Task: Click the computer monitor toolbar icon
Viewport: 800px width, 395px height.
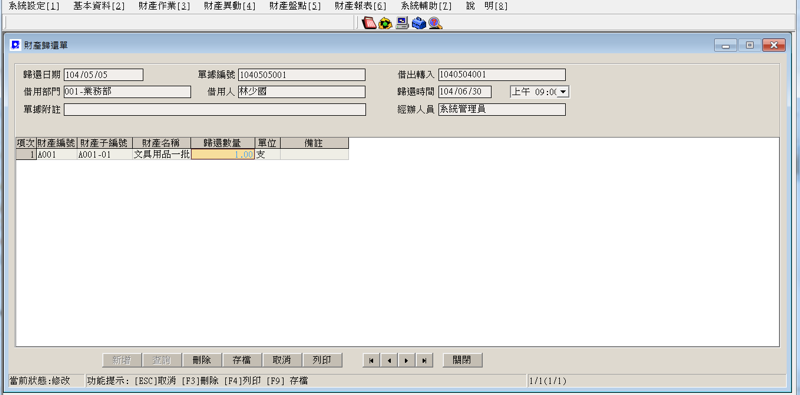Action: point(402,23)
